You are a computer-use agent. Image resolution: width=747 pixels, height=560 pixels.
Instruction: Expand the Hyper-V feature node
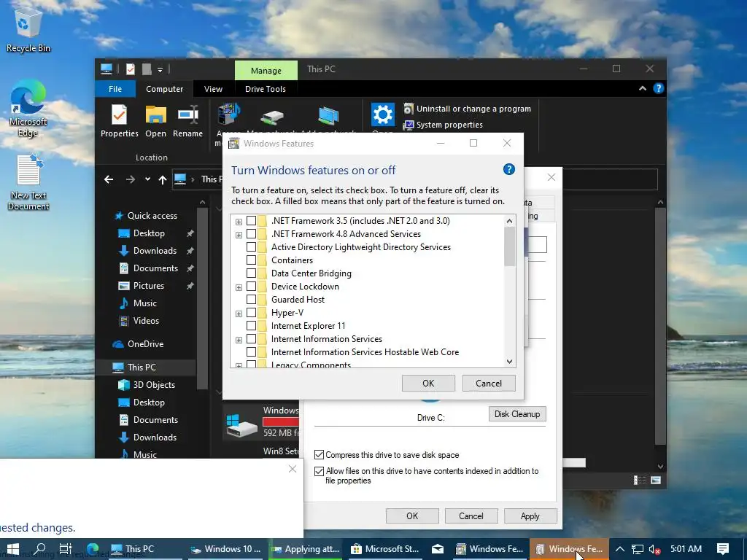click(x=239, y=314)
